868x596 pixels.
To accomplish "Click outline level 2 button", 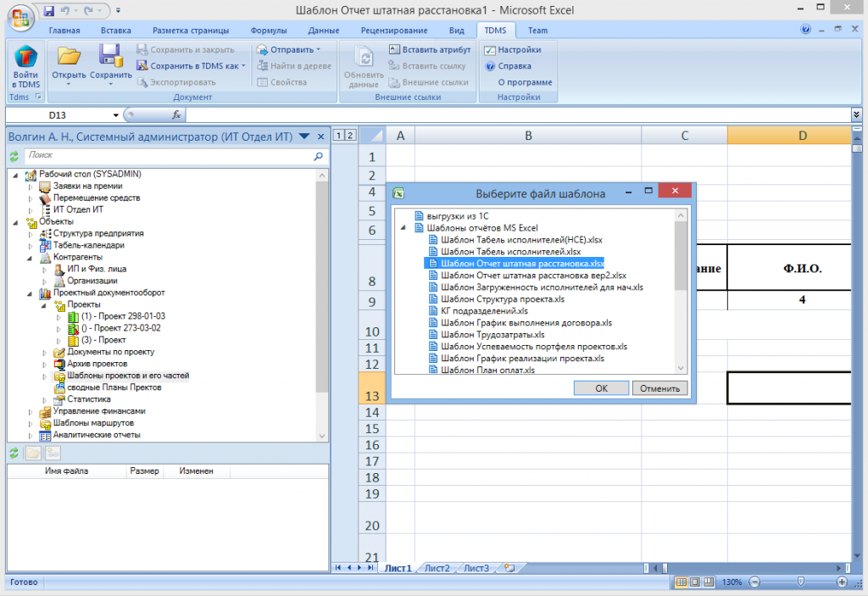I will coord(350,135).
